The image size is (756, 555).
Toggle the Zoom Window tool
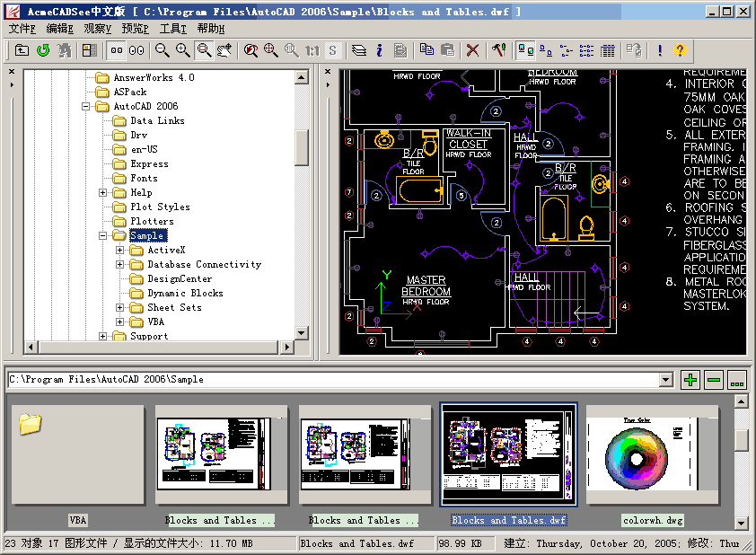[x=204, y=50]
